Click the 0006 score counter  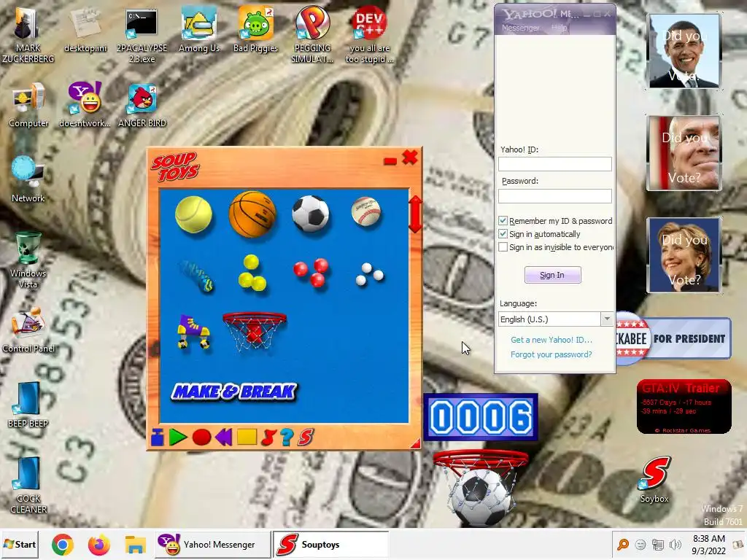coord(481,416)
